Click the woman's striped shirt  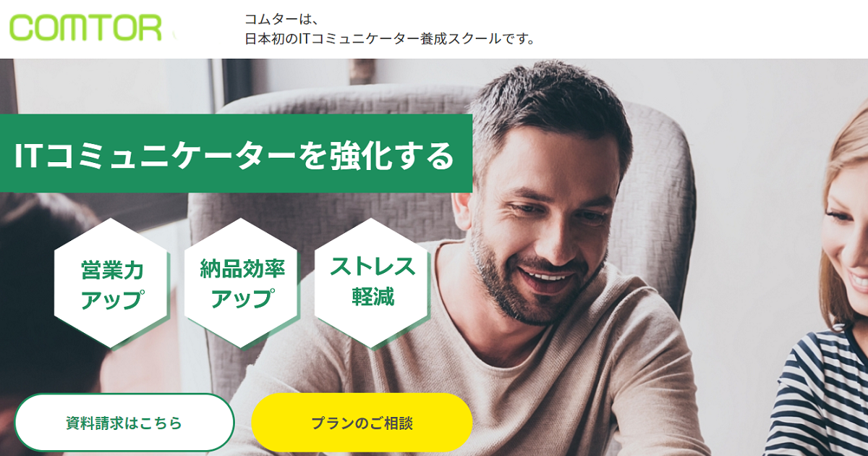pyautogui.click(x=821, y=394)
